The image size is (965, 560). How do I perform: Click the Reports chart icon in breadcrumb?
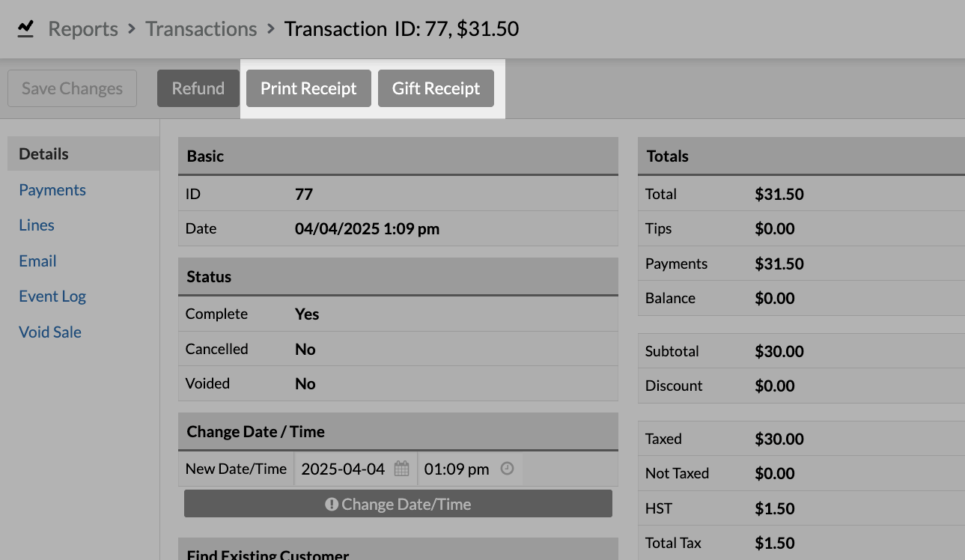(25, 28)
